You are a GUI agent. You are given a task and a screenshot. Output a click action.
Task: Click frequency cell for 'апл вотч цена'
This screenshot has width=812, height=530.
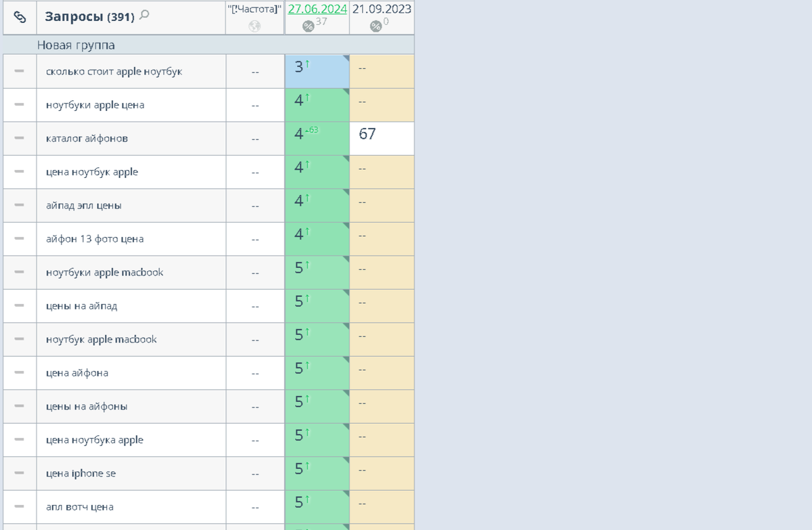click(x=255, y=507)
